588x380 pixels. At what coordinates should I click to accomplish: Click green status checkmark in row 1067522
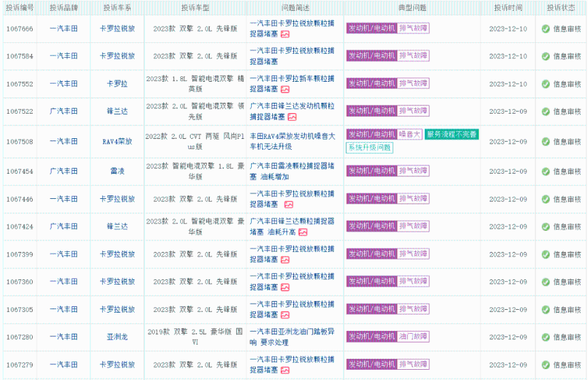pos(546,112)
